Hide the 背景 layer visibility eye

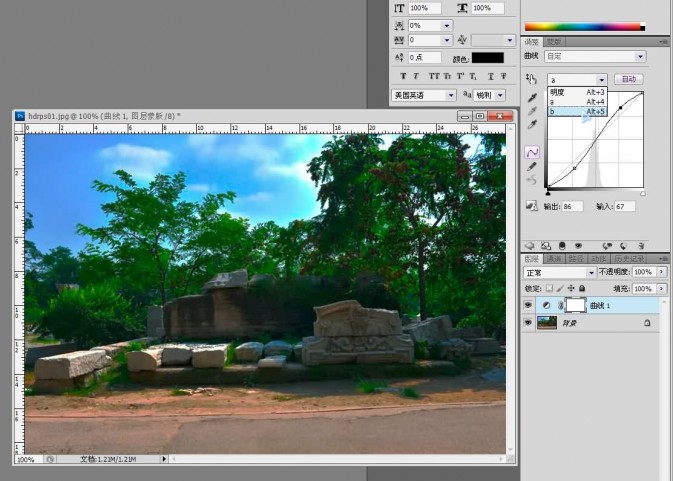coord(528,322)
